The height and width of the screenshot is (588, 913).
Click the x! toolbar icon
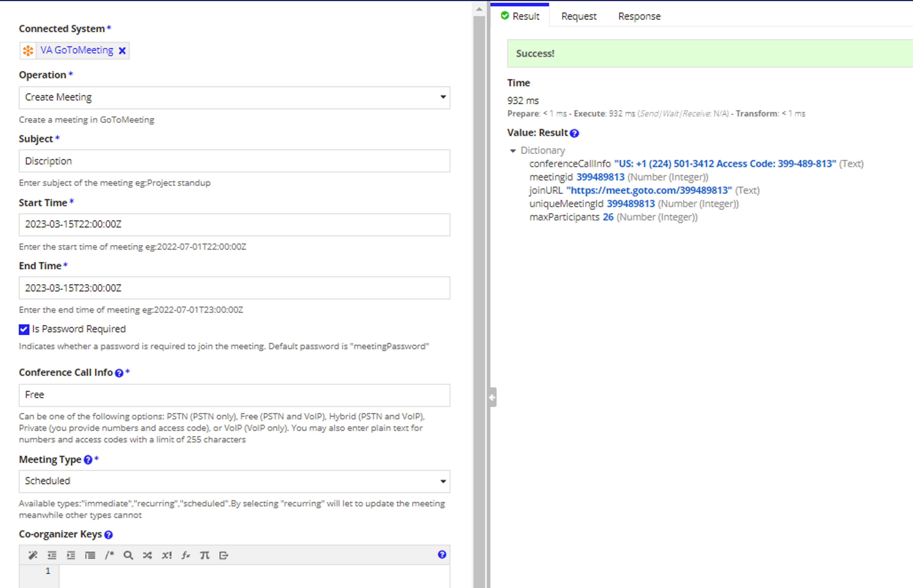(x=167, y=555)
